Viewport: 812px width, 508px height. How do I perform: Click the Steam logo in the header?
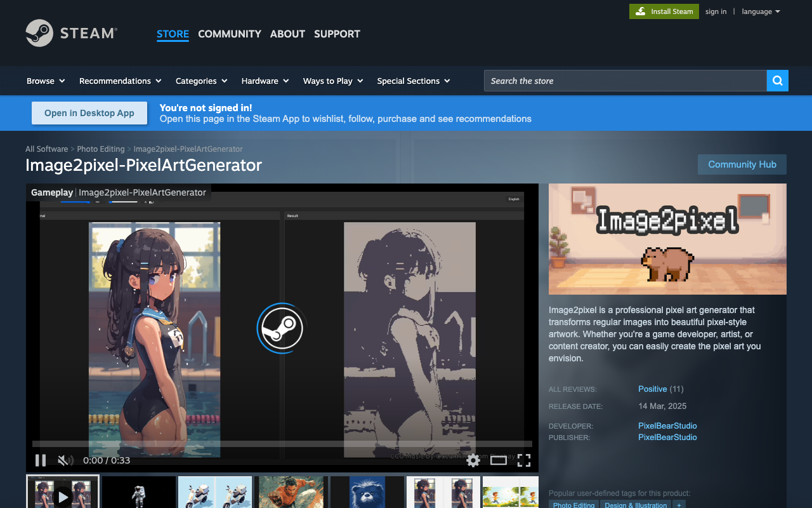(71, 33)
